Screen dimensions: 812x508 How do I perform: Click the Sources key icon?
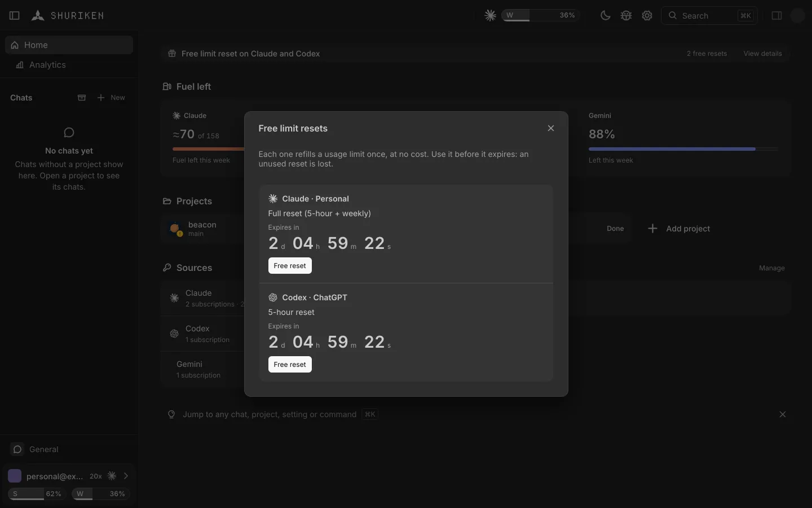167,268
